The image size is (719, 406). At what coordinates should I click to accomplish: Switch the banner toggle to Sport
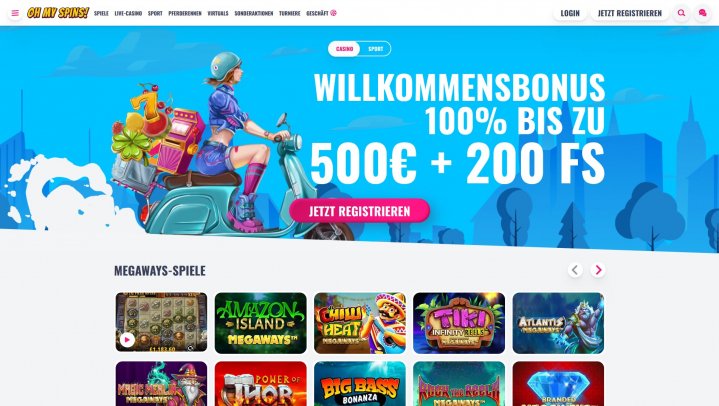[376, 49]
